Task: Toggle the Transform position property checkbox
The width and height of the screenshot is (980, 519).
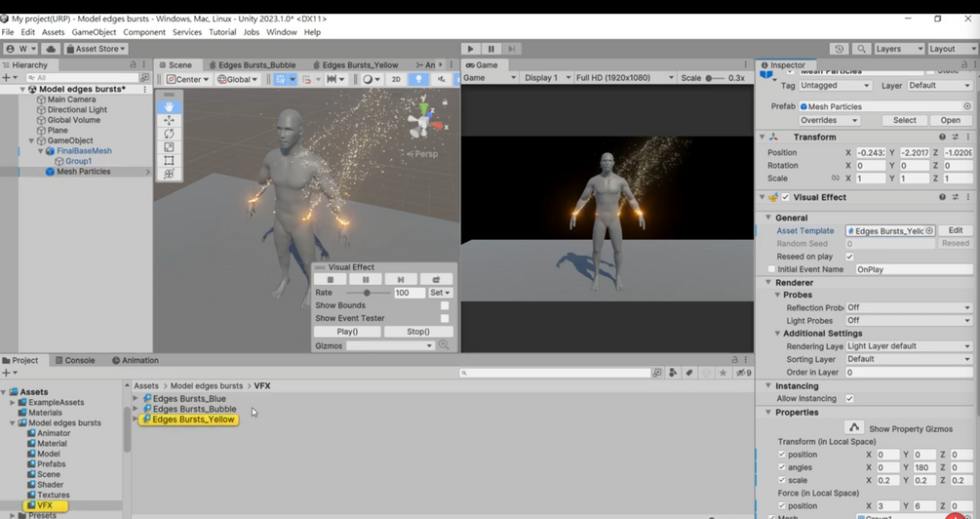Action: pos(782,454)
